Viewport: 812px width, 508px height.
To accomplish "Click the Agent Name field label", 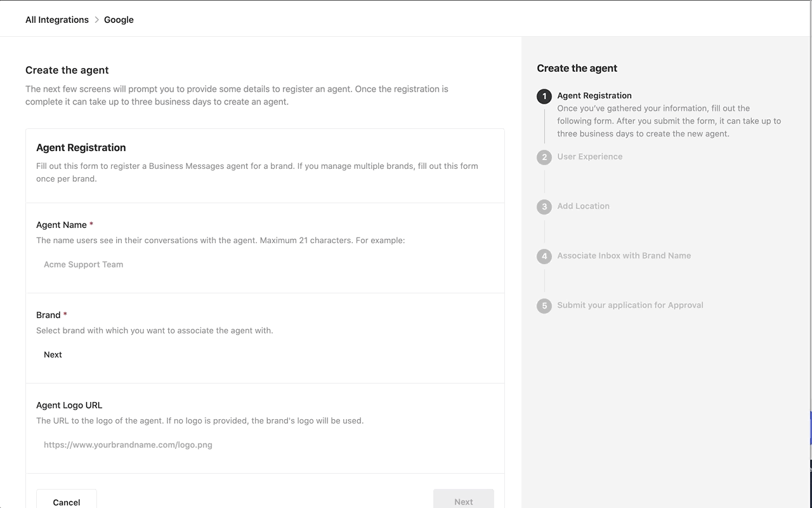I will coord(62,225).
